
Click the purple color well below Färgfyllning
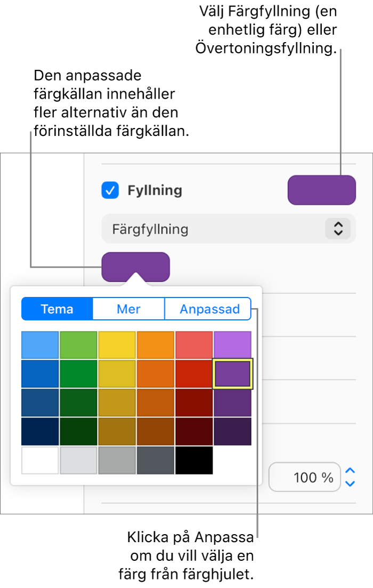pos(135,267)
